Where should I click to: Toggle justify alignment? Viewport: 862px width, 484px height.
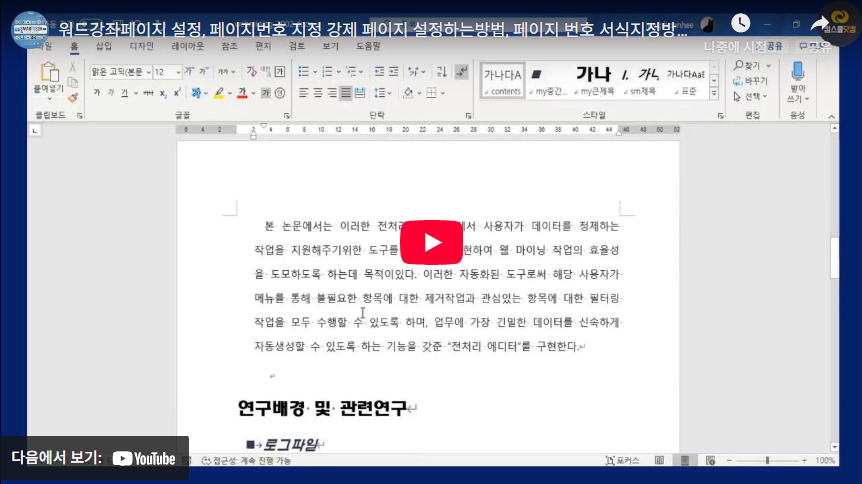pos(345,93)
